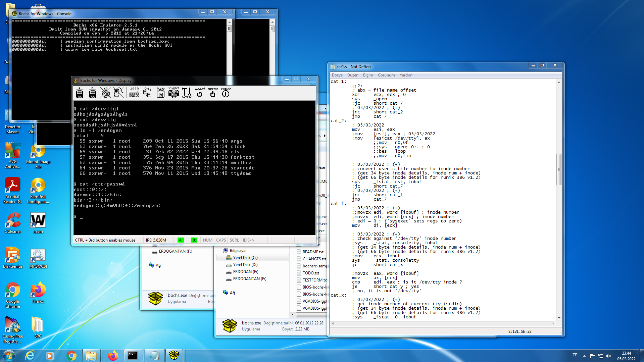644x362 pixels.
Task: Click the Action Center flag icon
Action: 592,356
